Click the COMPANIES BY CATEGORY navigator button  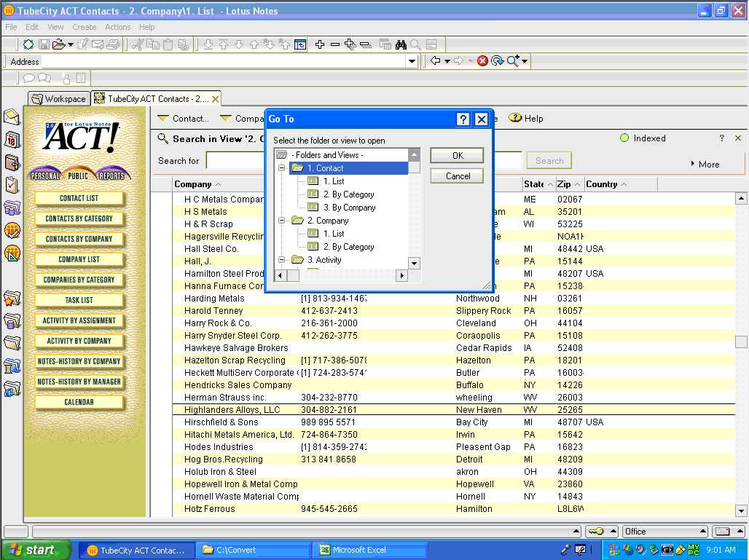(79, 280)
